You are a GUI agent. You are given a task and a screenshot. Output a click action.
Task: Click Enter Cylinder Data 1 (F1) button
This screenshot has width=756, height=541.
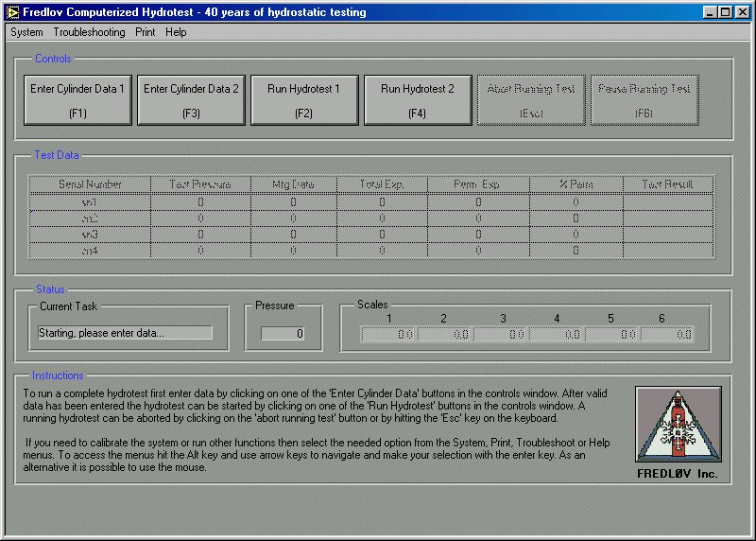[x=77, y=100]
